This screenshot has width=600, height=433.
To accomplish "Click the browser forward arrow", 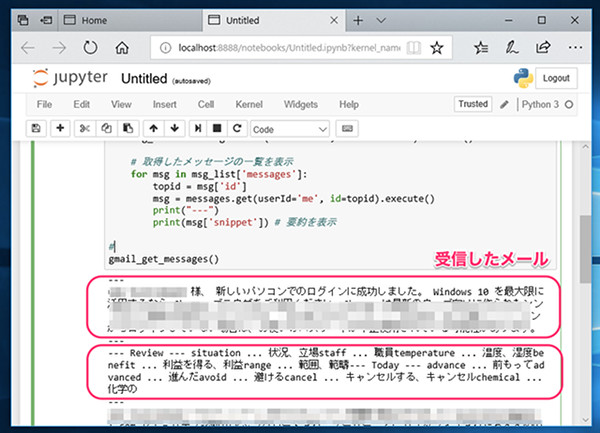I will 59,48.
